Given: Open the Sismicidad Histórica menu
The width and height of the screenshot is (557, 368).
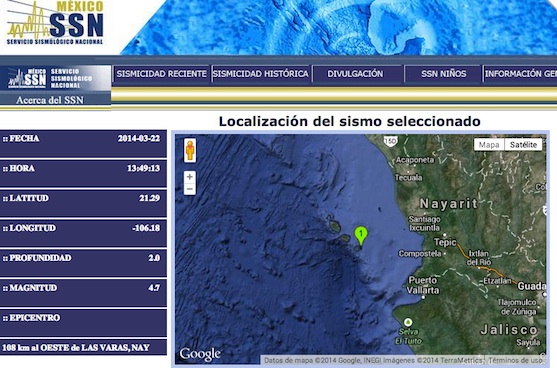Looking at the screenshot, I should click(x=261, y=74).
